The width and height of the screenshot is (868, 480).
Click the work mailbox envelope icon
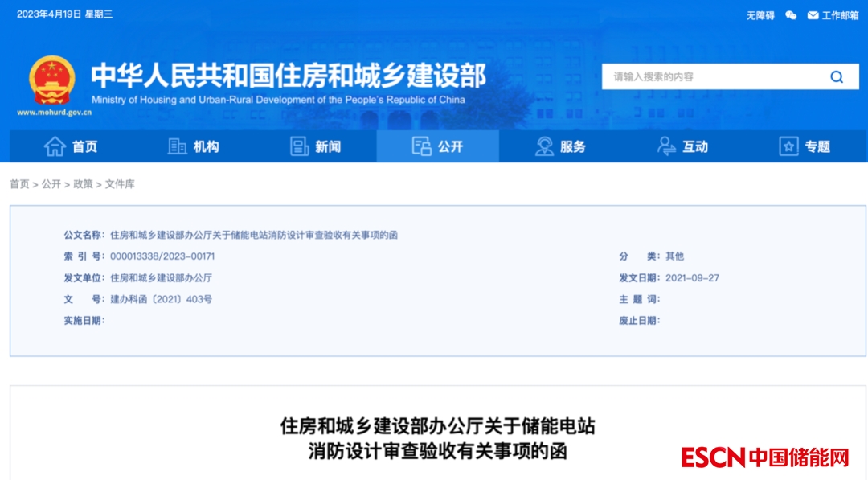point(813,15)
